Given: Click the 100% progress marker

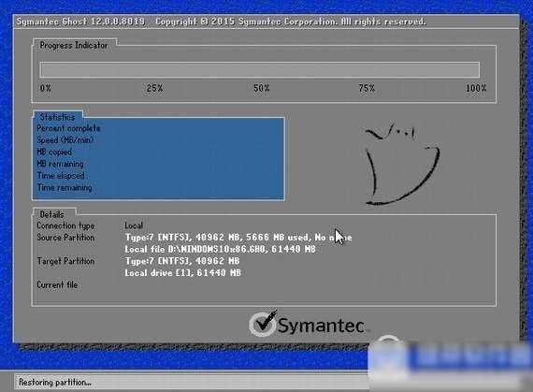Looking at the screenshot, I should pos(476,88).
